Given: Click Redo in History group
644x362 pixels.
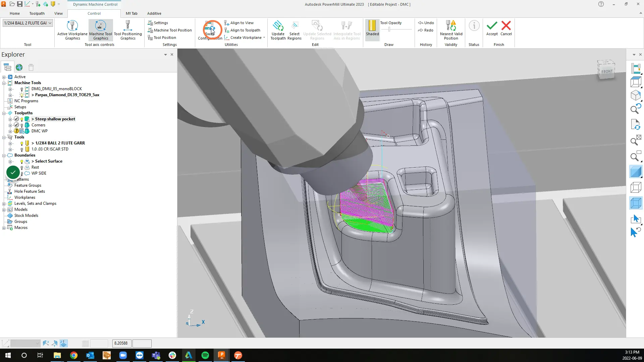Looking at the screenshot, I should (426, 30).
